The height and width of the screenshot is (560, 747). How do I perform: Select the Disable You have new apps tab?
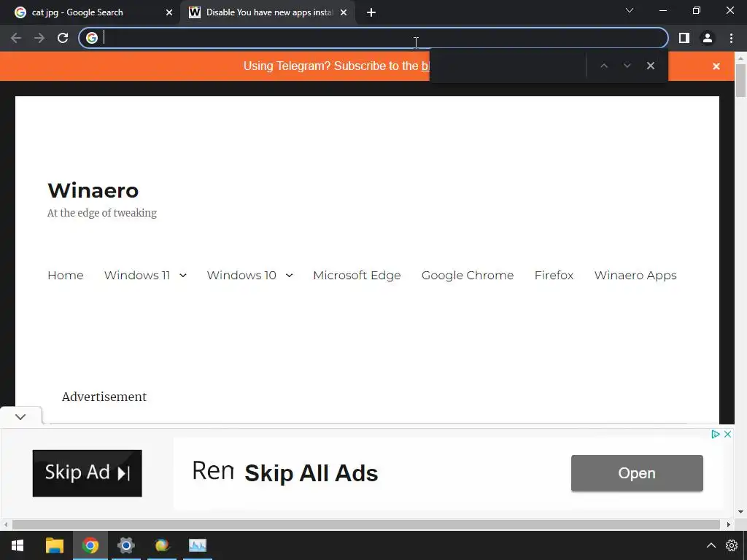coord(267,12)
